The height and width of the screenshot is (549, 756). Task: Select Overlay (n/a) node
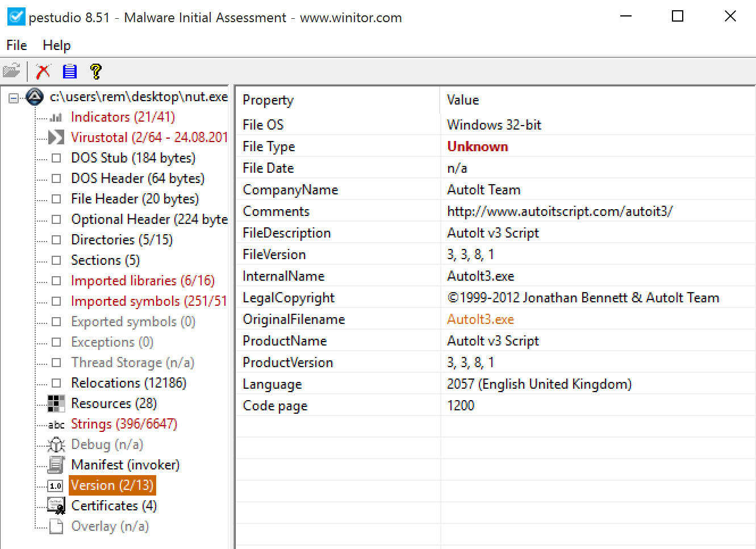point(110,526)
